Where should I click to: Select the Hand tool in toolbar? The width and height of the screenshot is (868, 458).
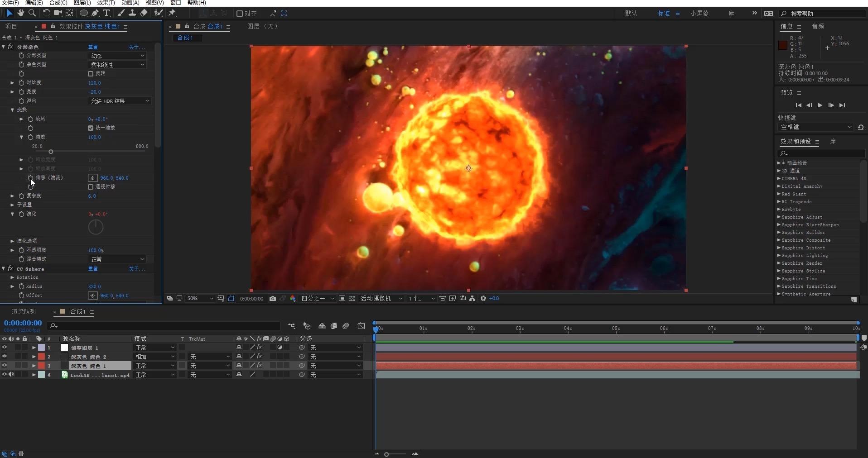coord(21,13)
